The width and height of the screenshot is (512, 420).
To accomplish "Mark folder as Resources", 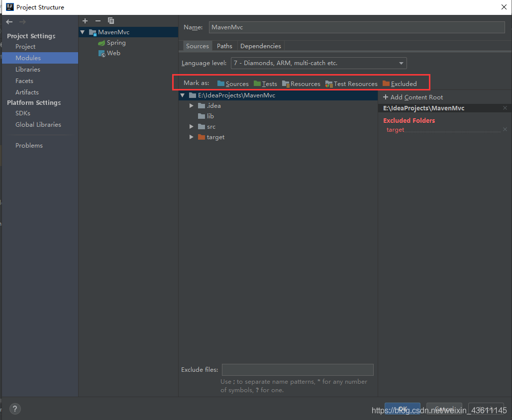I will click(x=301, y=84).
